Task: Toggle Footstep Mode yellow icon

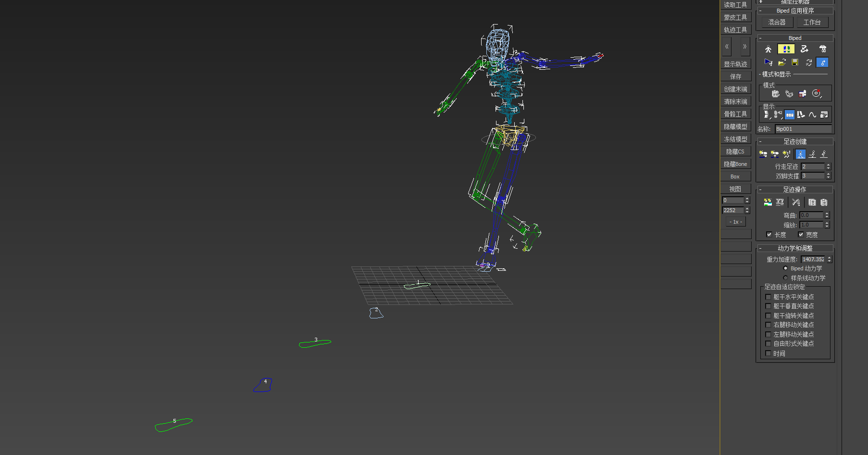Action: pyautogui.click(x=786, y=49)
